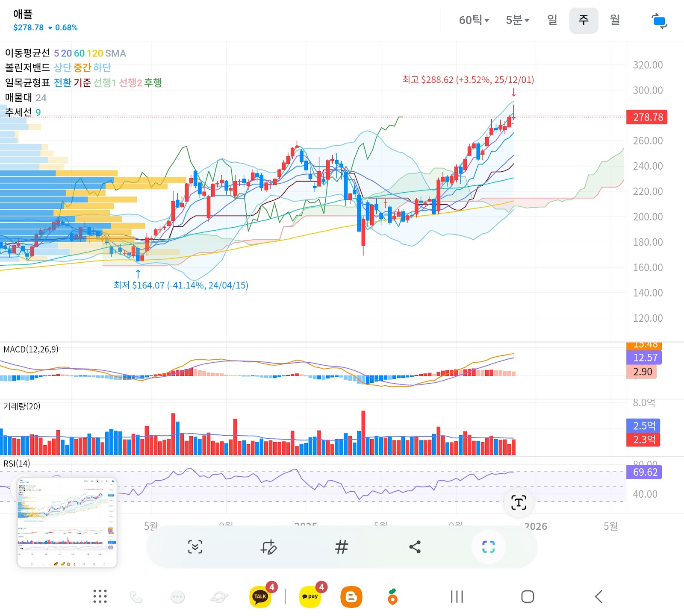Open KakaoTalk app from dock
684x616 pixels.
pos(260,596)
